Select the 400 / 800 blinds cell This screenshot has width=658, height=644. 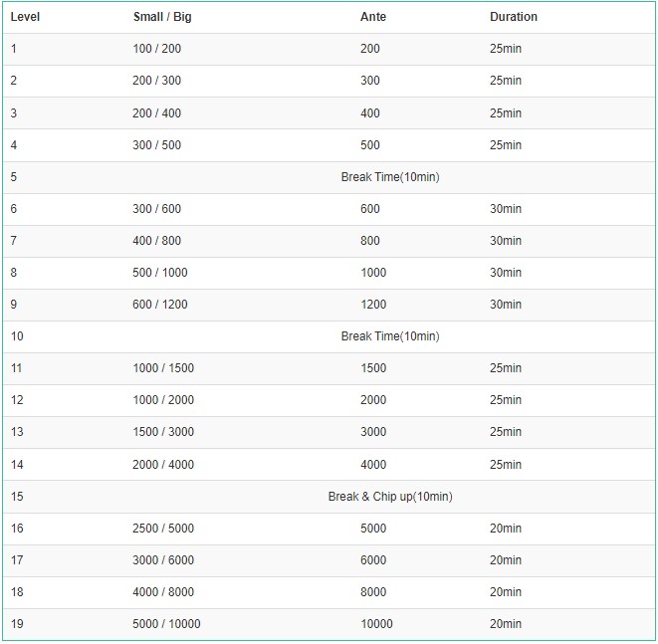[157, 241]
